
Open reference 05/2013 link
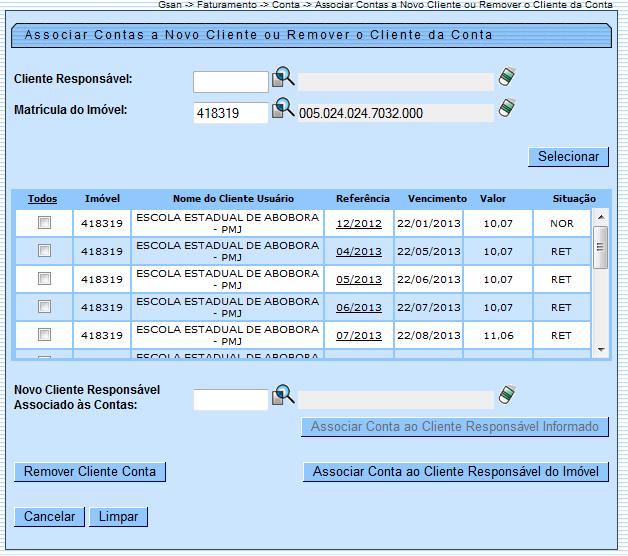point(359,280)
